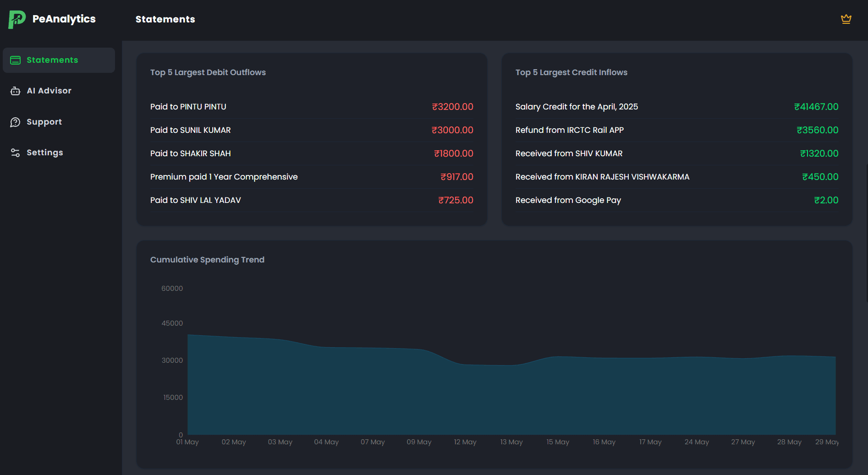Open AI Advisor via the robot icon
The width and height of the screenshot is (868, 475).
coord(15,91)
